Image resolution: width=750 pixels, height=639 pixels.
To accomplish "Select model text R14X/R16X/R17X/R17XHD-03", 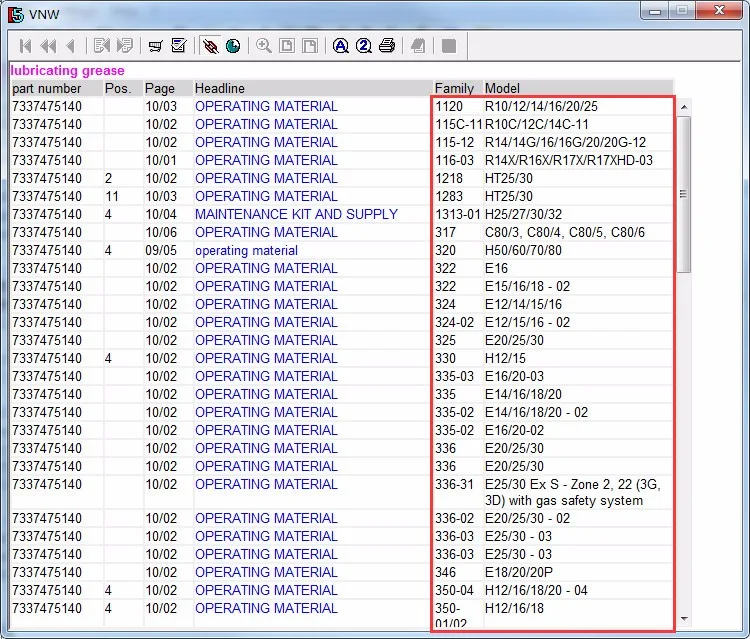I will (569, 160).
